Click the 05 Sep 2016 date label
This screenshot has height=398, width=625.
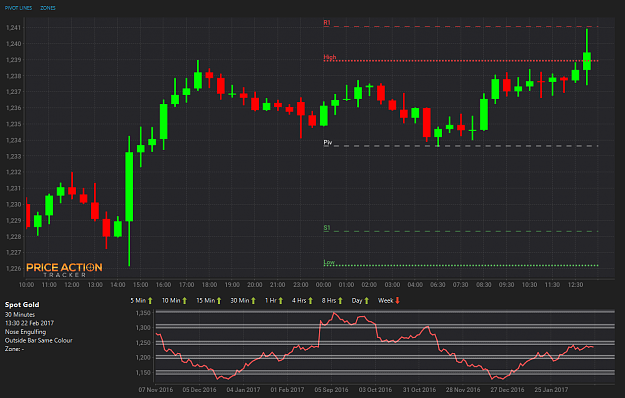pos(331,390)
